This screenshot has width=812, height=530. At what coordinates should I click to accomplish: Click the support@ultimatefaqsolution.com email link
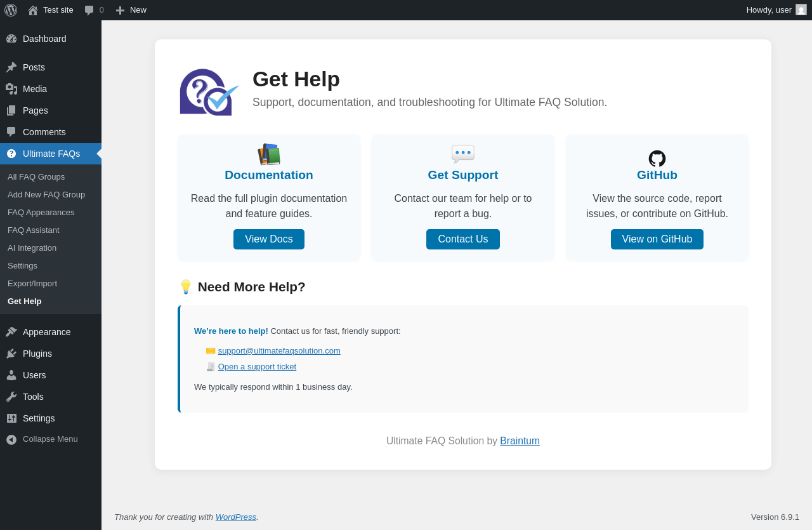click(x=279, y=351)
